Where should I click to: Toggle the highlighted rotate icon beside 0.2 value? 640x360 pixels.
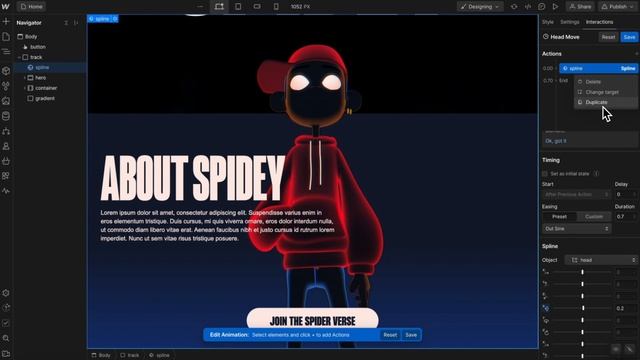point(546,308)
